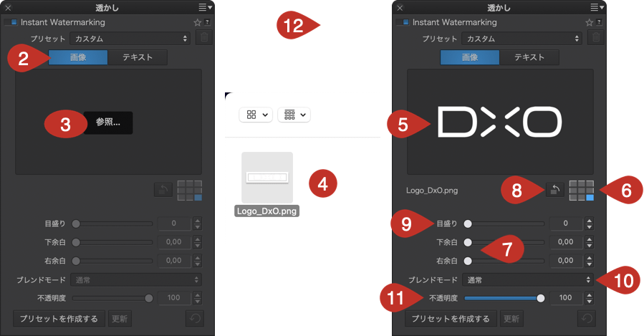Open the panel menu icon in the right 透かし panel

click(x=597, y=7)
